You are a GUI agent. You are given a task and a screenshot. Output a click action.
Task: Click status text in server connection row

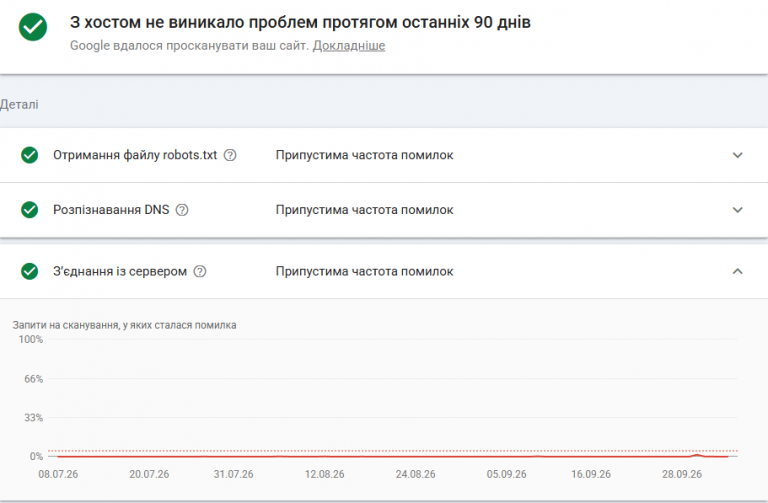pyautogui.click(x=364, y=271)
